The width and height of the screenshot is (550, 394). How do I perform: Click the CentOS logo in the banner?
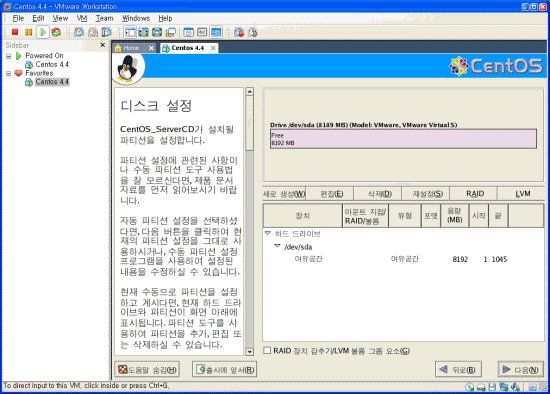496,66
